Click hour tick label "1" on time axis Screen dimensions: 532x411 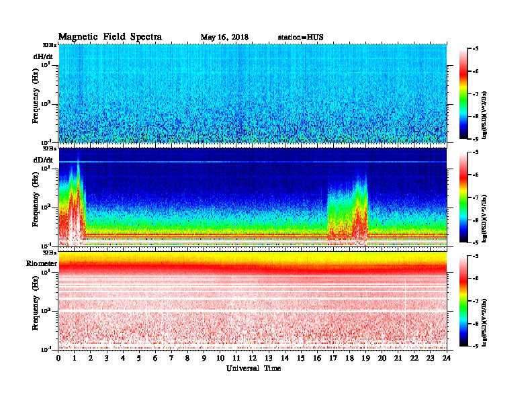pos(75,358)
